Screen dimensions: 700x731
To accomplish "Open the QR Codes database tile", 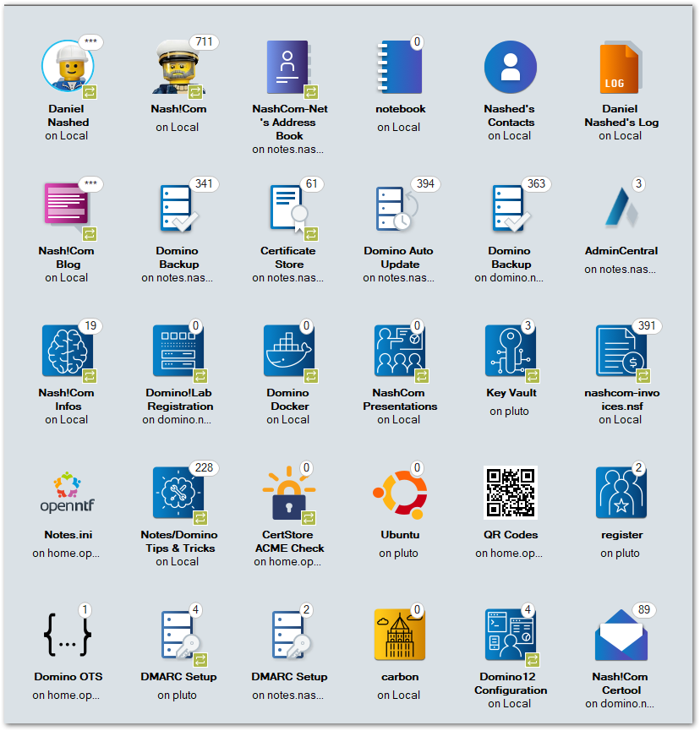I will point(510,493).
